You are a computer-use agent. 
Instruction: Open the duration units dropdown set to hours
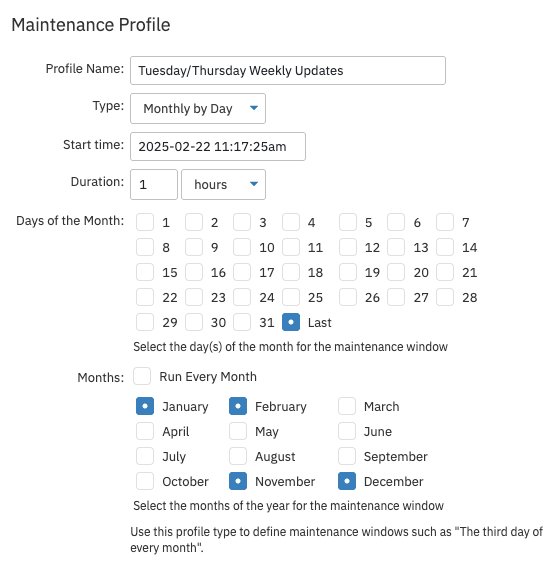pyautogui.click(x=223, y=185)
